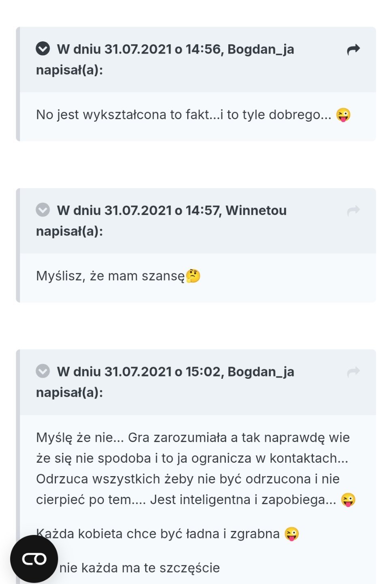Screen dimensions: 392x584
Task: Click the text "Myślisz, że mam szansę"
Action: [110, 276]
